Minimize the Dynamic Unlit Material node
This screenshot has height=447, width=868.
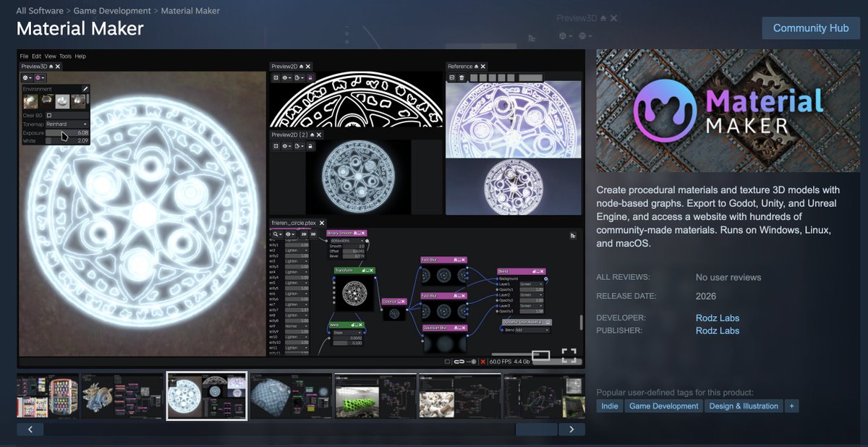click(548, 322)
